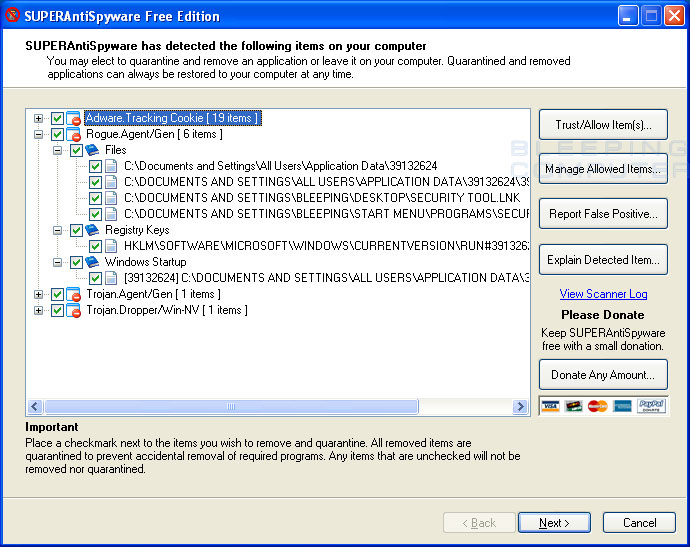Cancel the removal wizard
This screenshot has height=547, width=690.
(639, 523)
